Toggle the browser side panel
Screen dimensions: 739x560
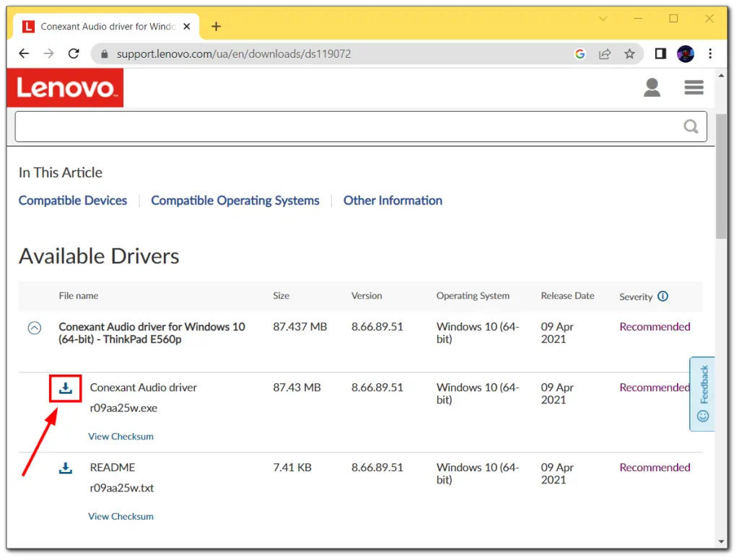660,53
